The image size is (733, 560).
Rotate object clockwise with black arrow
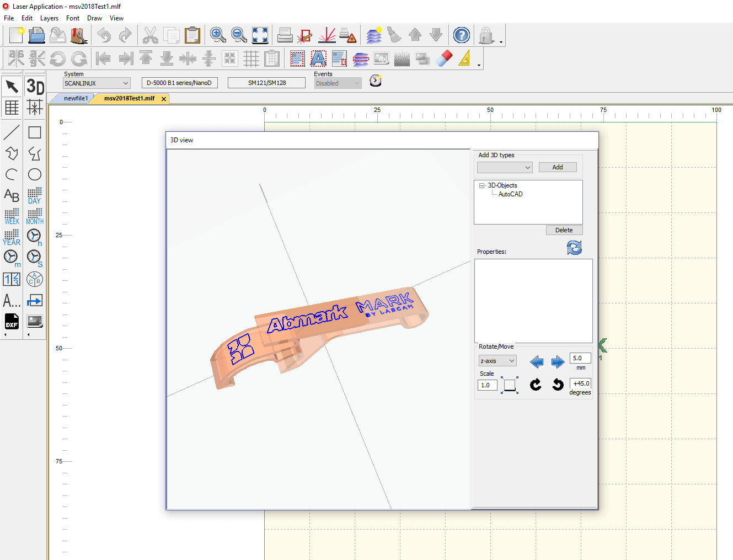[x=536, y=385]
